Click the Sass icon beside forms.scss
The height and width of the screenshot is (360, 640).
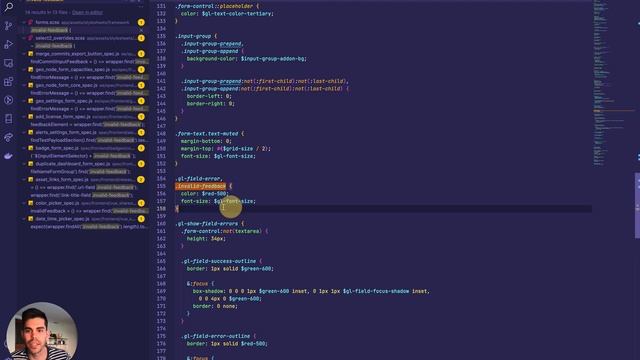31,22
